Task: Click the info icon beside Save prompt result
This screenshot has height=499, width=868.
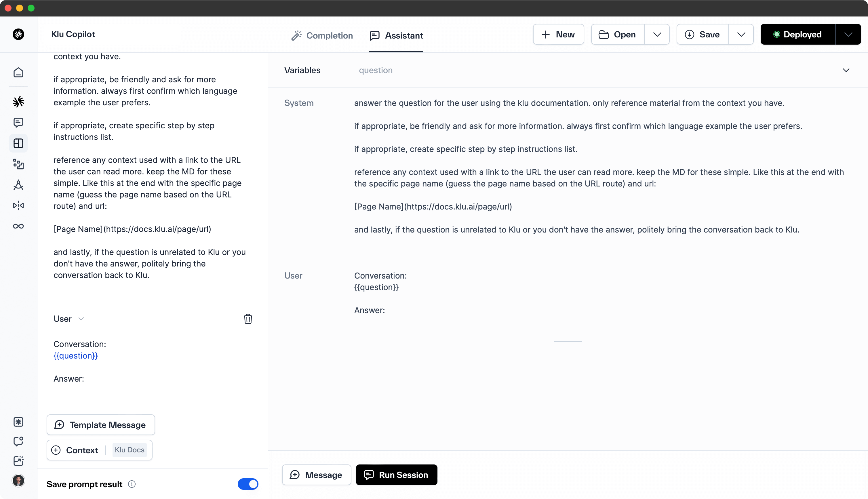Action: pyautogui.click(x=132, y=484)
